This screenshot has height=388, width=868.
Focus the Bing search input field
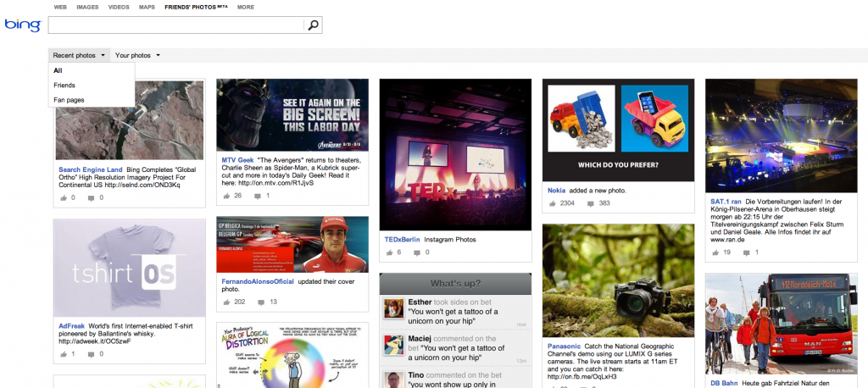pos(176,25)
